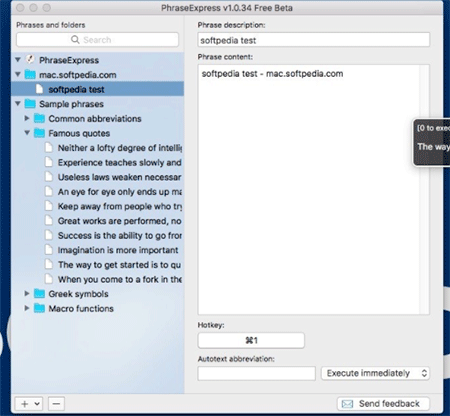Click document icon beside 'Keep away from people'

[49, 206]
